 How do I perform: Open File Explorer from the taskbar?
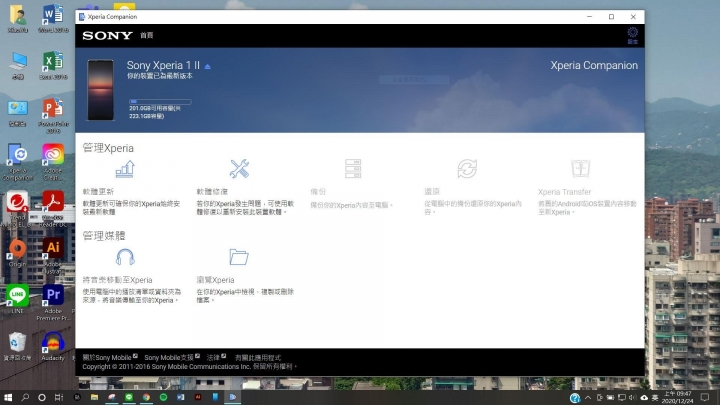pos(94,397)
